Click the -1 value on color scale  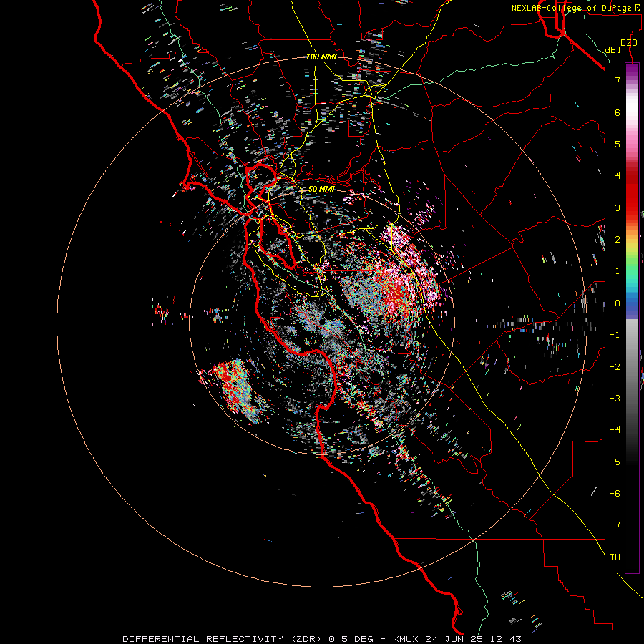tap(615, 335)
